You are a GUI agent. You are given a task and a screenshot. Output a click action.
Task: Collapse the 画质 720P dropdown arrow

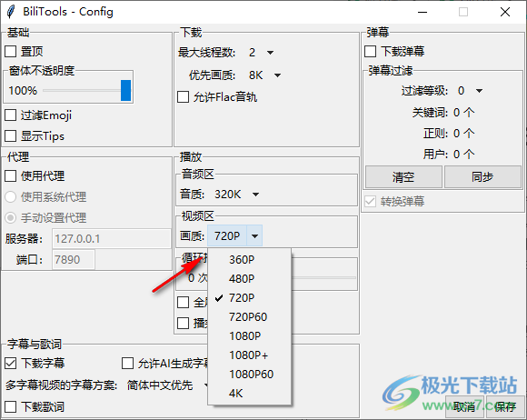point(254,236)
